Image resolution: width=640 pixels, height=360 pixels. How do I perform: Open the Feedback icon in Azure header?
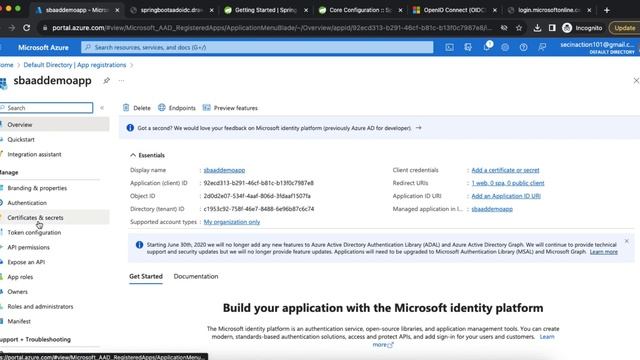coord(542,47)
